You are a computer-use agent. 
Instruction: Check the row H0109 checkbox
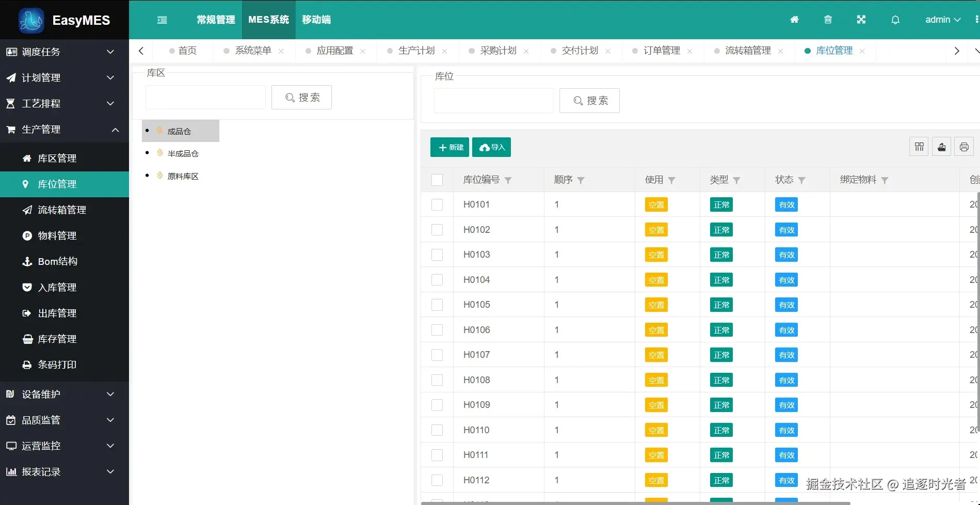pyautogui.click(x=437, y=405)
